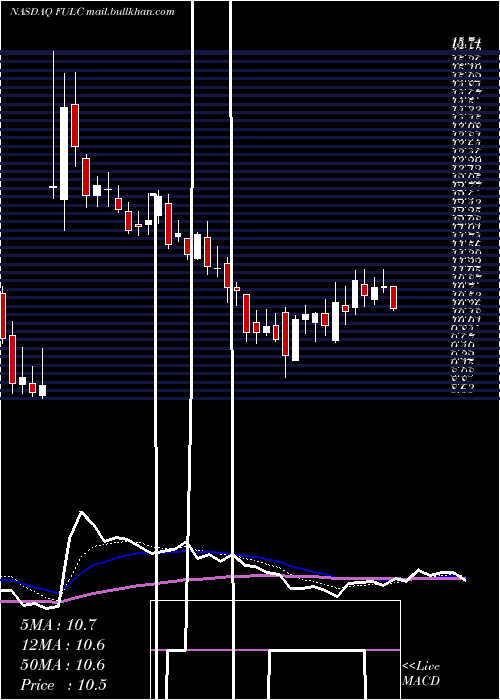Click the 5MA : 10.7 value

pyautogui.click(x=58, y=625)
